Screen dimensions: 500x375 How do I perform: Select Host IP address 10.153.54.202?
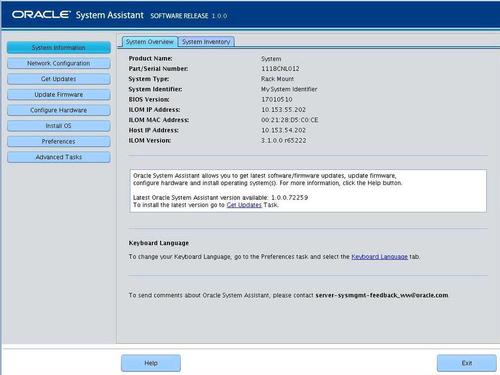[284, 130]
